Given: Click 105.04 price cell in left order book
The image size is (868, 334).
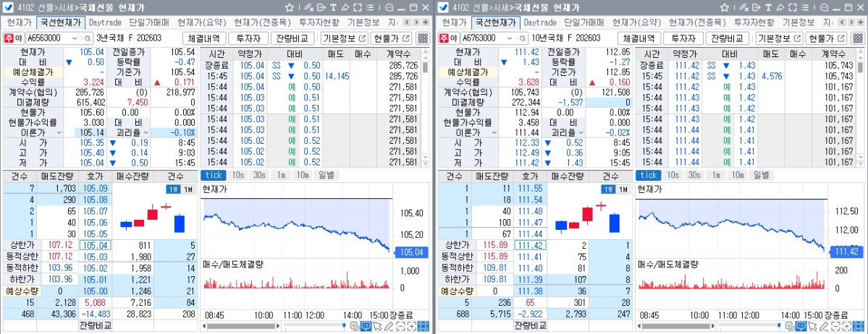Looking at the screenshot, I should (96, 246).
